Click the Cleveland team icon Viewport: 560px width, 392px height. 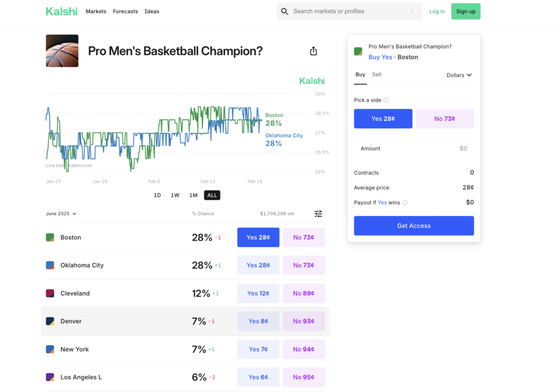click(50, 293)
